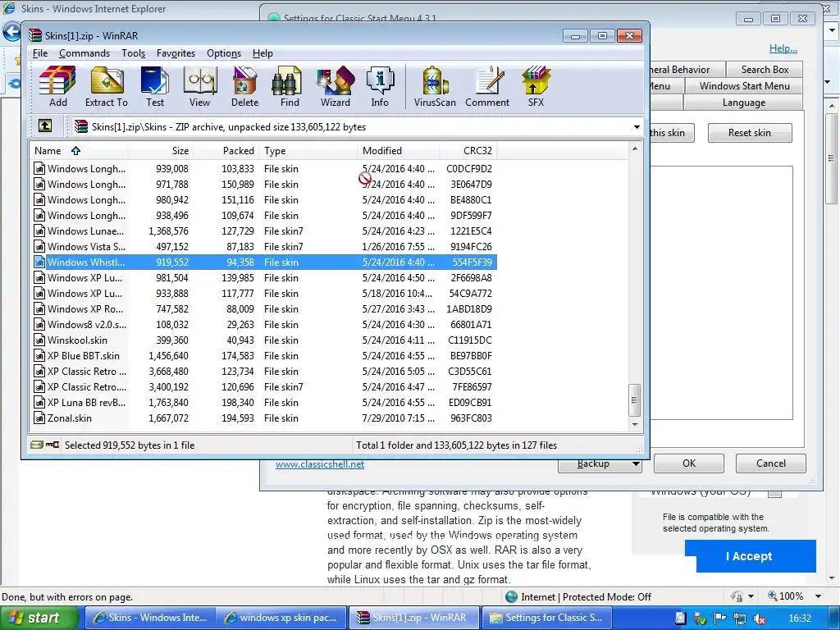Select the XP Luna BB revB... file
The height and width of the screenshot is (630, 840).
263,402
